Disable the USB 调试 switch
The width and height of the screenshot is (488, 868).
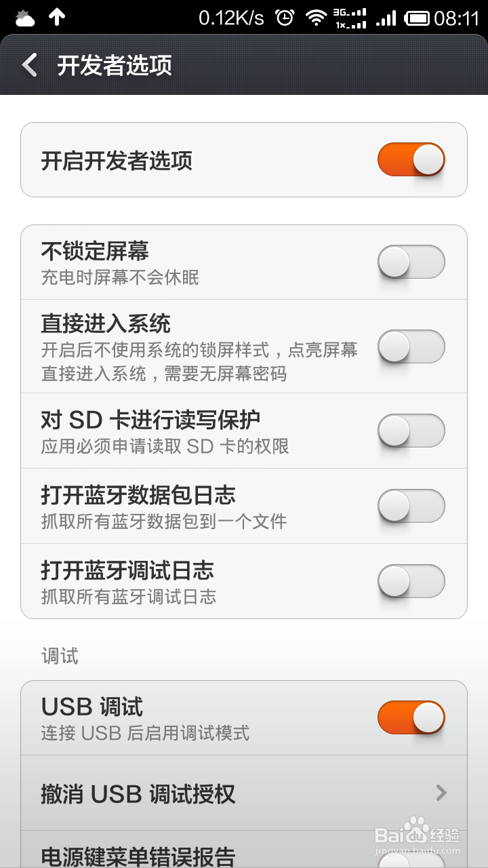pyautogui.click(x=411, y=717)
